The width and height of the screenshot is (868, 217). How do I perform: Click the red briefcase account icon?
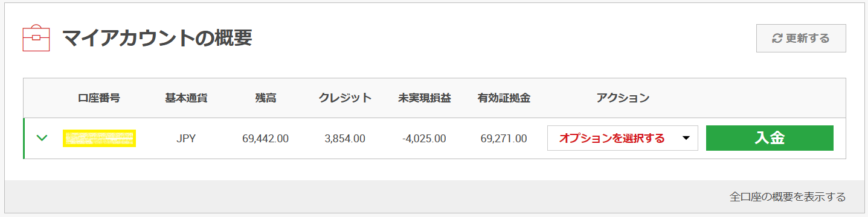click(x=36, y=38)
